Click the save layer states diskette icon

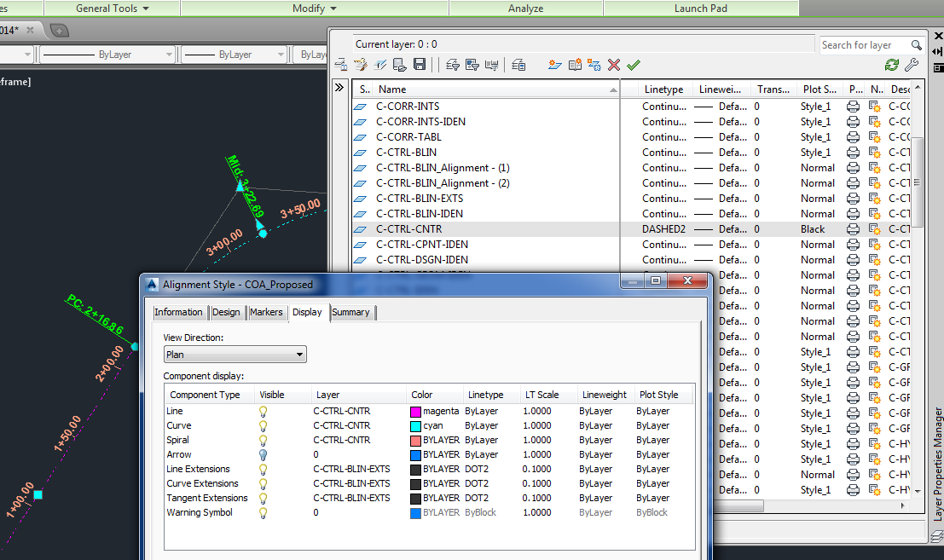pyautogui.click(x=420, y=64)
